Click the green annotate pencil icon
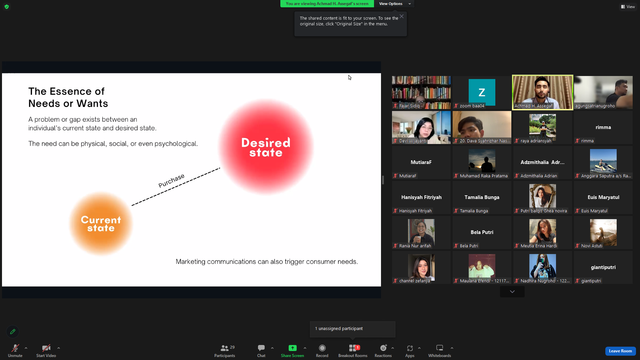 coord(13,331)
